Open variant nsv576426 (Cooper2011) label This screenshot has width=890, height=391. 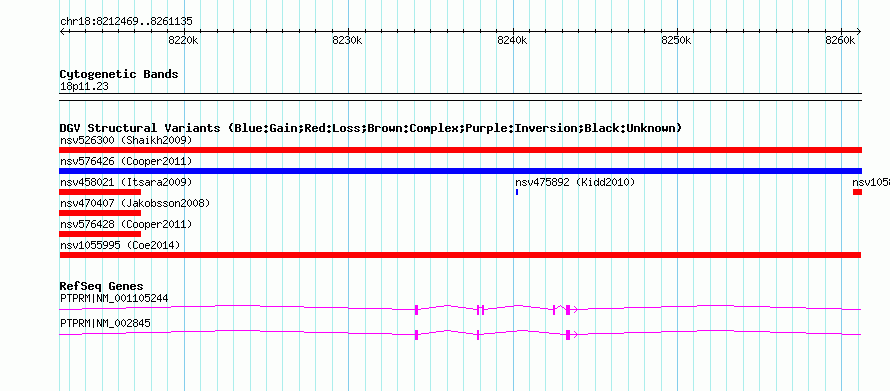coord(126,161)
